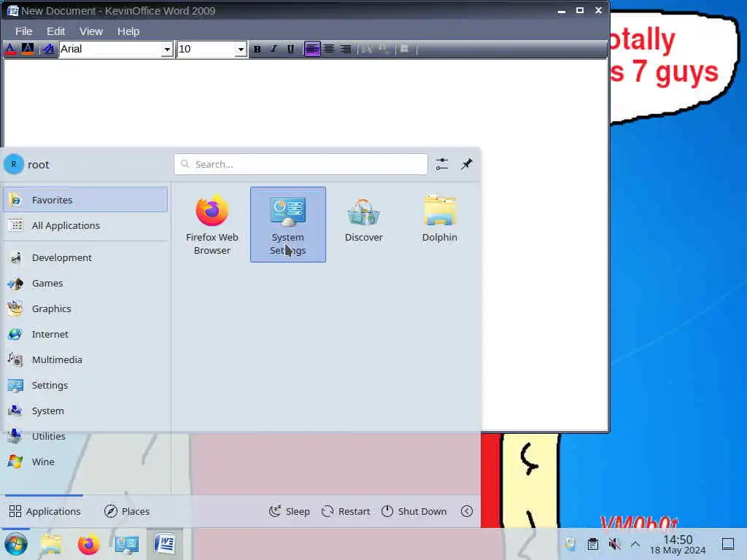Image resolution: width=747 pixels, height=560 pixels.
Task: Select the Development category
Action: pyautogui.click(x=86, y=257)
